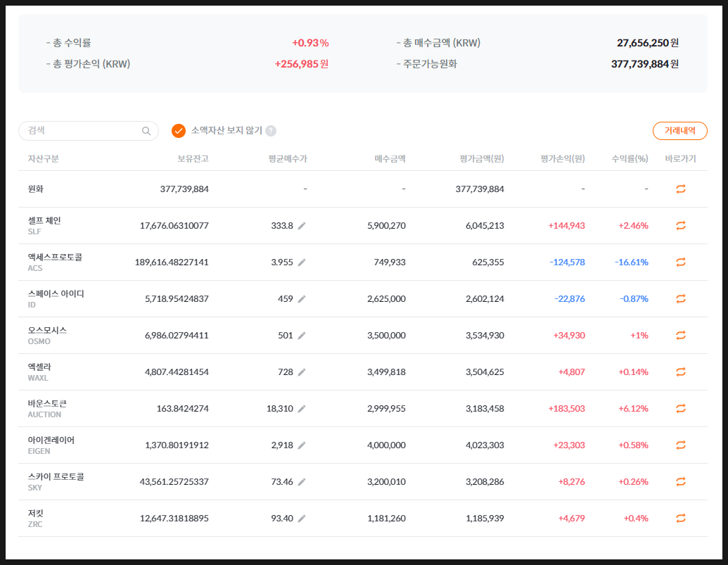
Task: Select the summary's orderable KRW 377,739,884원
Action: tap(644, 64)
